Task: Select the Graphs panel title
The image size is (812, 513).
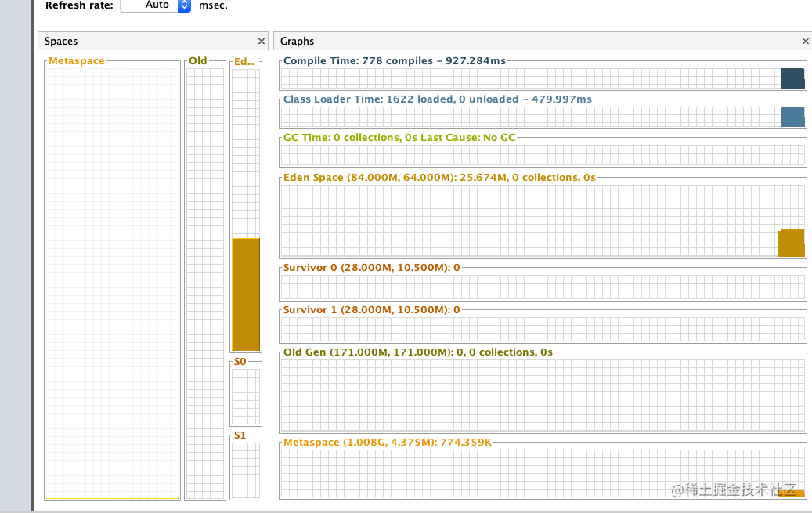Action: pyautogui.click(x=298, y=41)
